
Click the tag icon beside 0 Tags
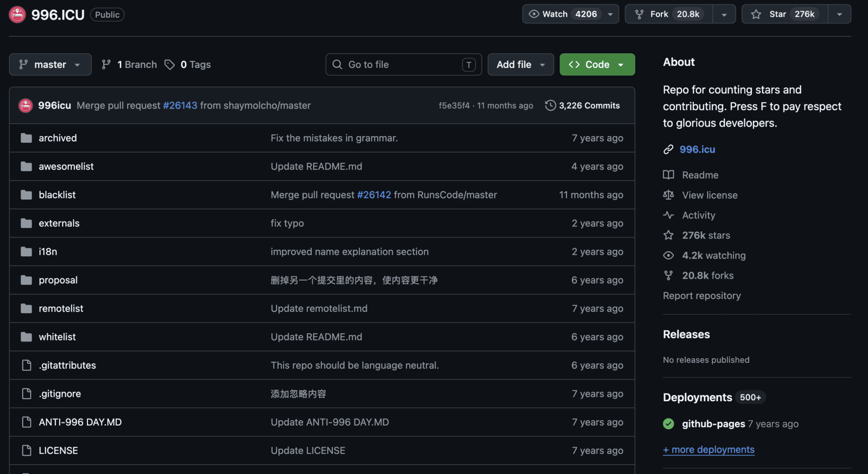(x=170, y=65)
